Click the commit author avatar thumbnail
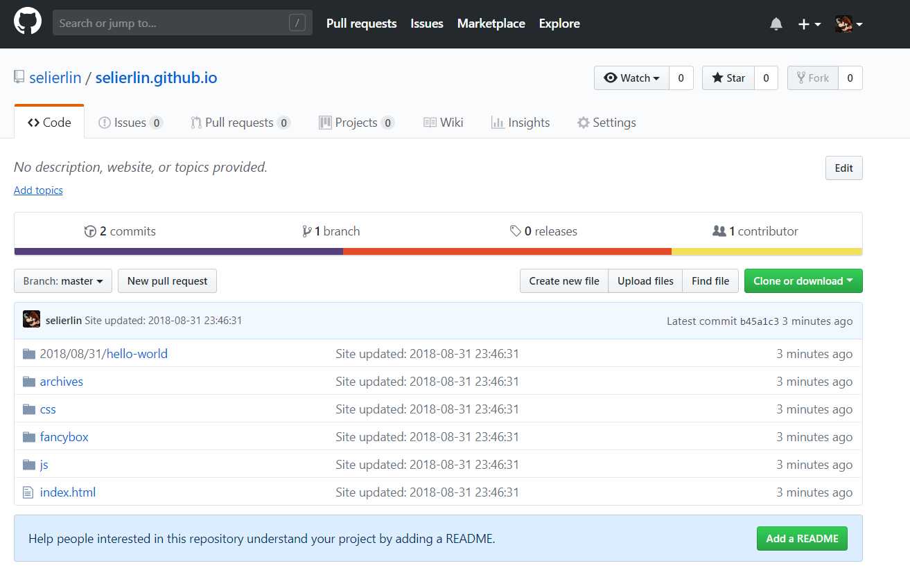Viewport: 910px width, 588px height. click(31, 320)
